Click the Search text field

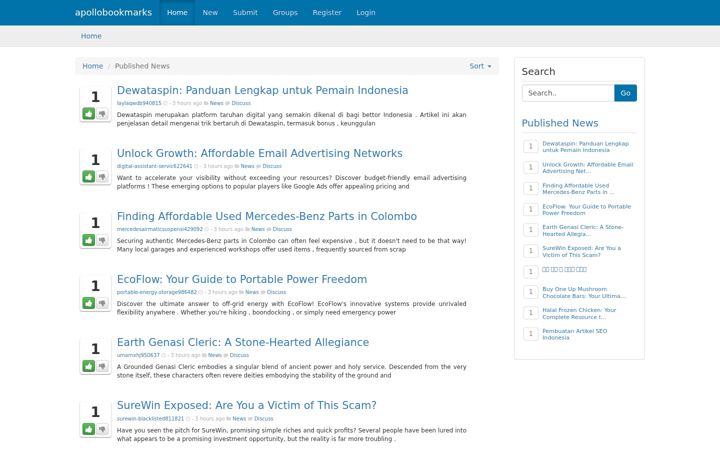tap(568, 93)
